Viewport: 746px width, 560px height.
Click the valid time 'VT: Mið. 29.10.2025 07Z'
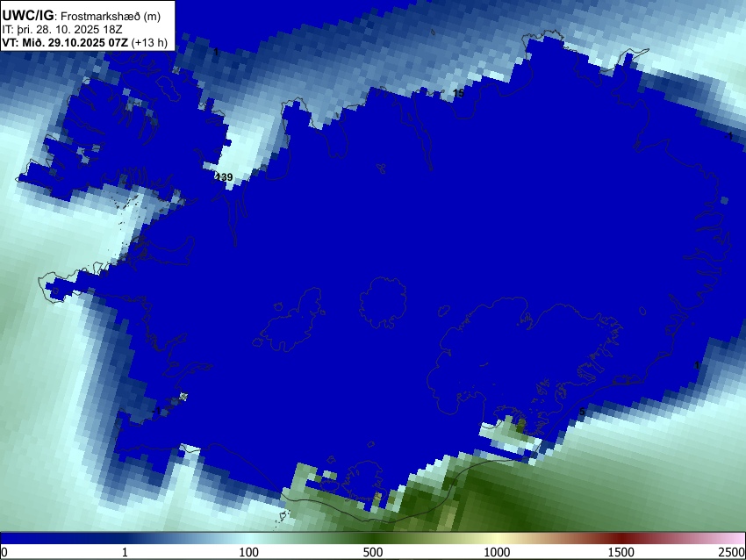65,42
